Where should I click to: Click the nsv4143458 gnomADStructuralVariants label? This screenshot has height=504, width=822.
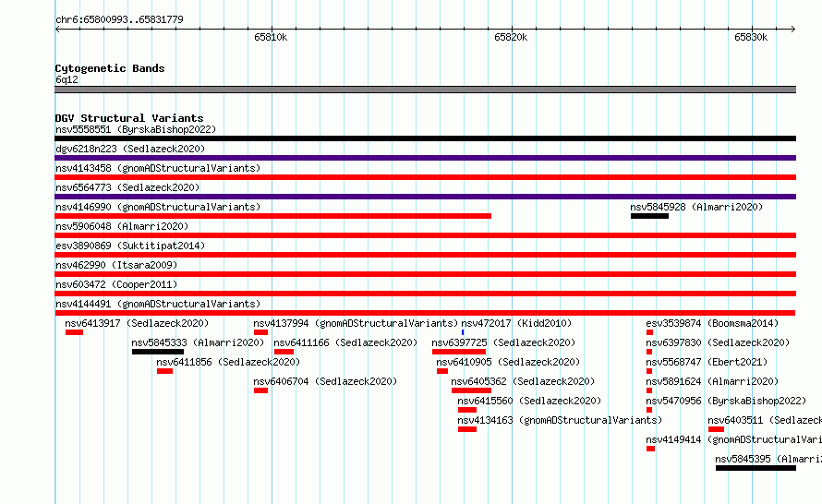point(158,168)
